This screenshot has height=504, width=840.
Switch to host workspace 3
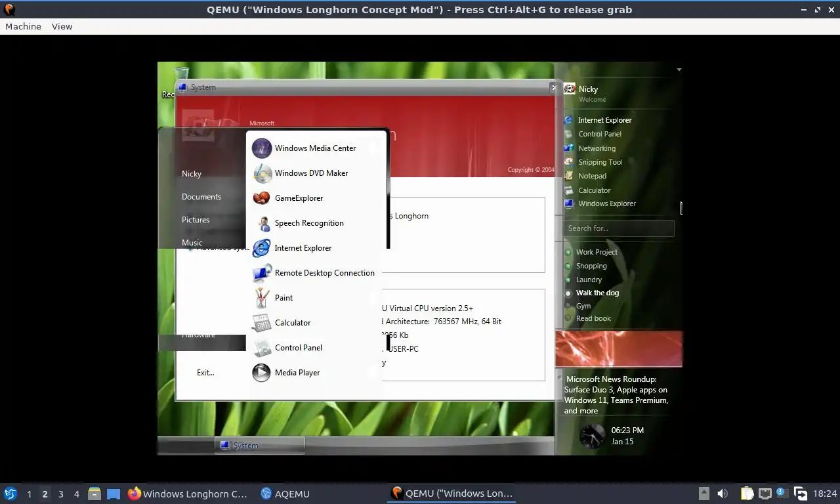tap(60, 493)
